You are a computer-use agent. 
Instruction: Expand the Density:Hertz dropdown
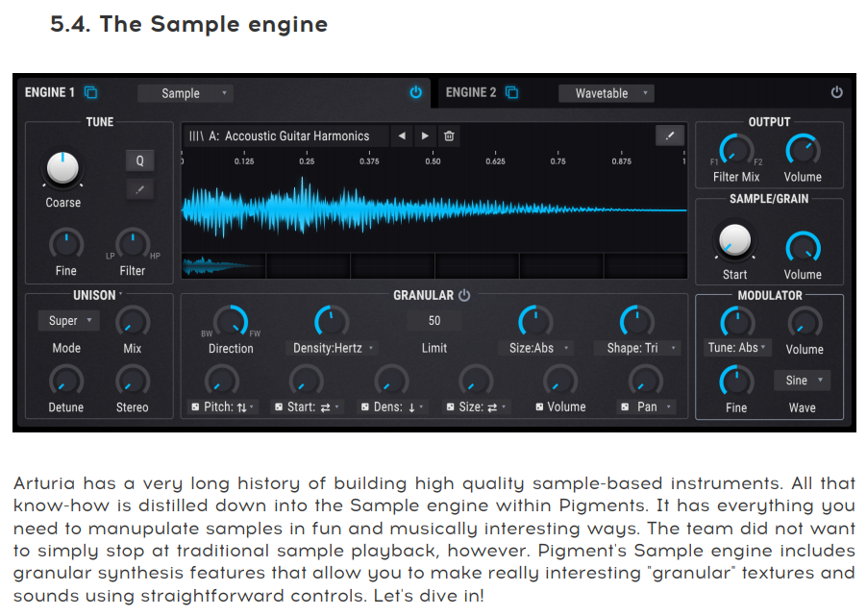[x=334, y=348]
